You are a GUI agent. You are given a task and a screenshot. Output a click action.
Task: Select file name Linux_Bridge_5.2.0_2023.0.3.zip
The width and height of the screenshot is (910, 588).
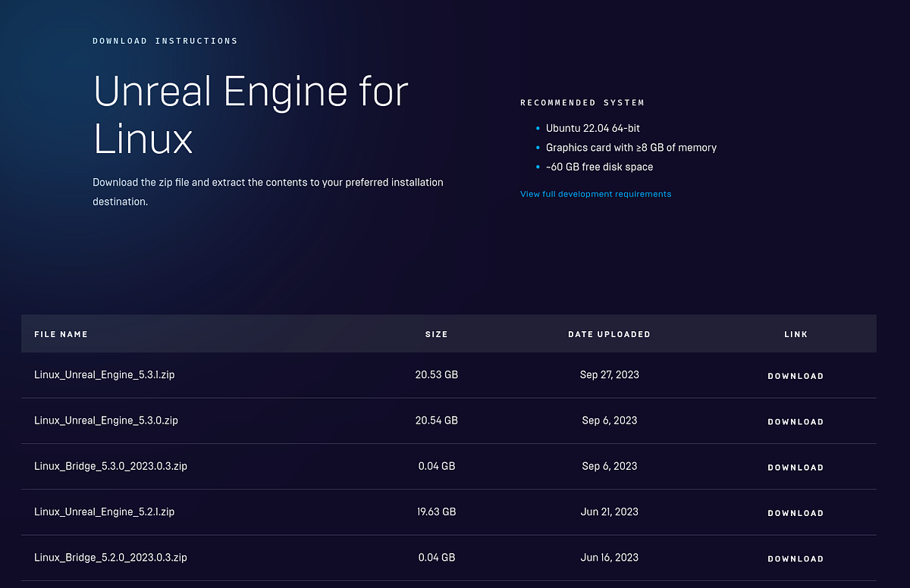point(111,557)
